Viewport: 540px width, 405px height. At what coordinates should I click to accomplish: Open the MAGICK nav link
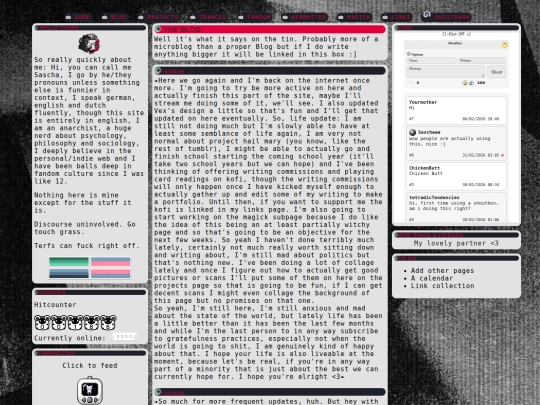(x=359, y=17)
